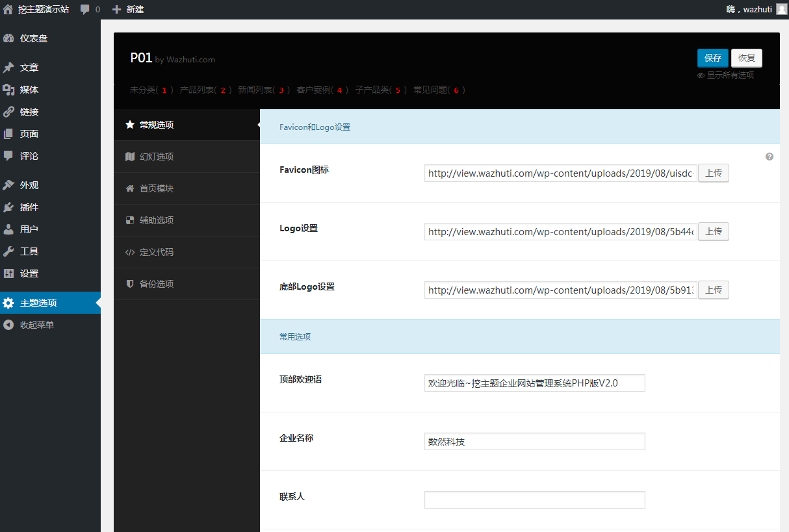Click the wrench icon for 工具
This screenshot has height=532, width=789.
tap(8, 251)
